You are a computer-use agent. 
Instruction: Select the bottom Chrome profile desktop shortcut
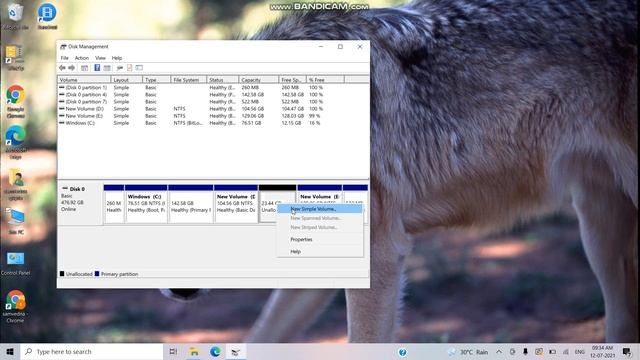tap(16, 306)
